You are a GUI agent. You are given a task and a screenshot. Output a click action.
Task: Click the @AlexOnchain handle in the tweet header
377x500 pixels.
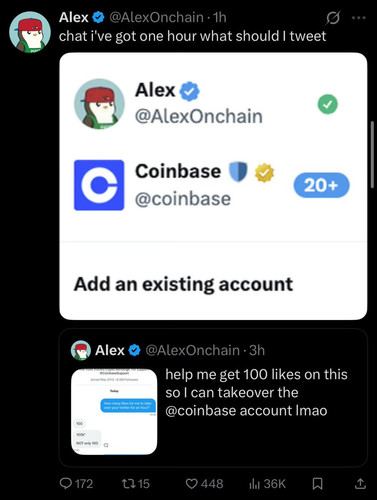[x=156, y=17]
